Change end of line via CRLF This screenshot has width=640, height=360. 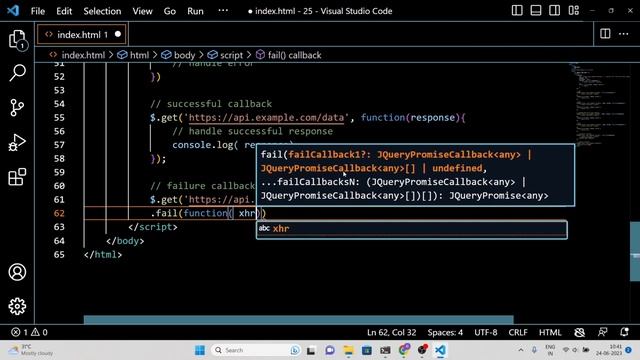[x=518, y=332]
